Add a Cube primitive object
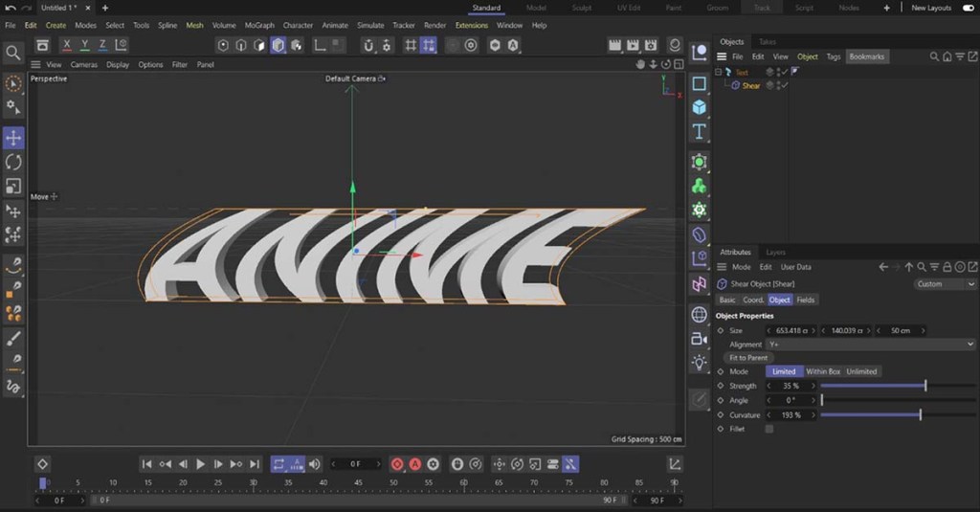 700,107
